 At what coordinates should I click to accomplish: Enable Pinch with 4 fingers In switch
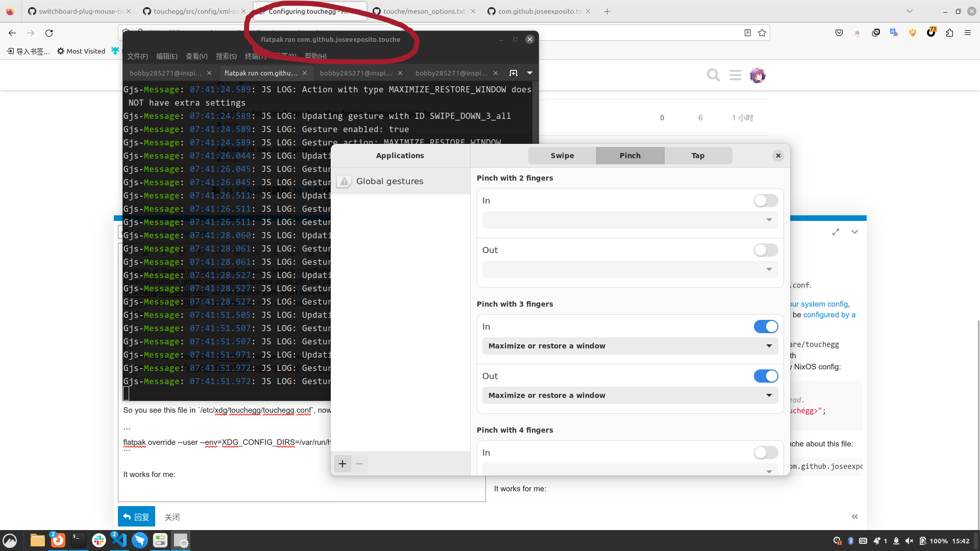click(x=766, y=453)
